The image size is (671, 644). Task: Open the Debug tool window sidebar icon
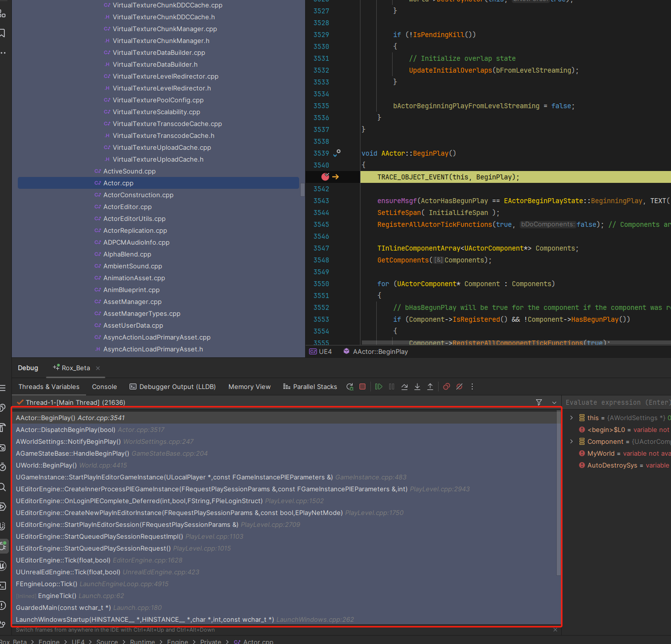click(x=4, y=546)
